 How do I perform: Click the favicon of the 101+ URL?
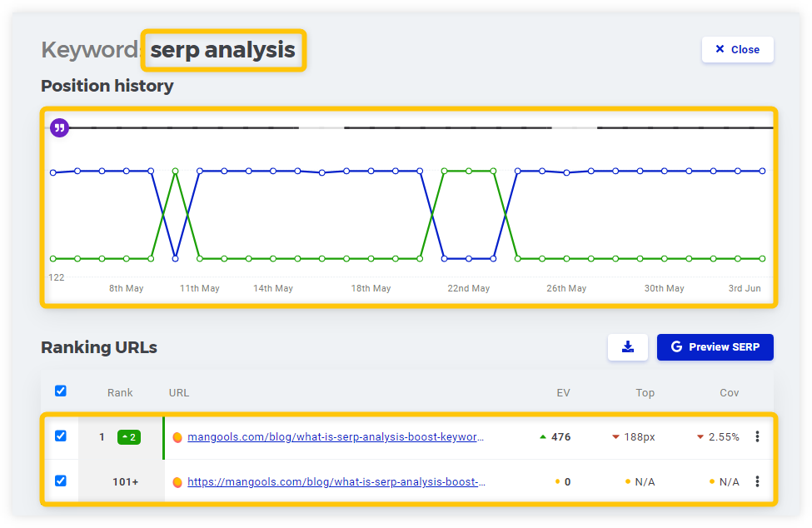point(177,482)
